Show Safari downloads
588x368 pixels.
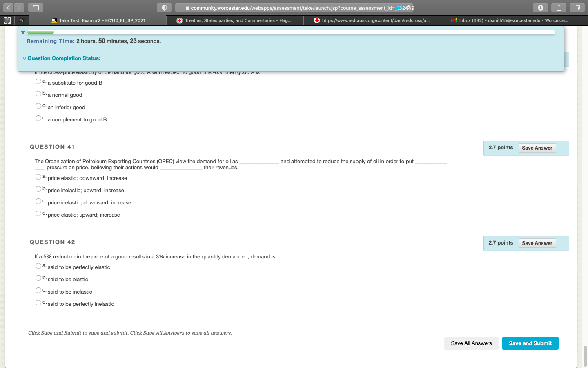540,8
